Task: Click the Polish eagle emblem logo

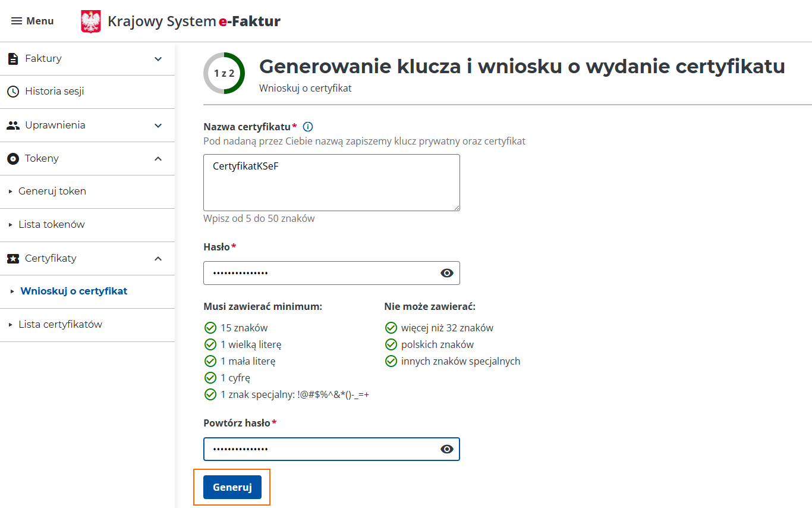Action: point(91,21)
